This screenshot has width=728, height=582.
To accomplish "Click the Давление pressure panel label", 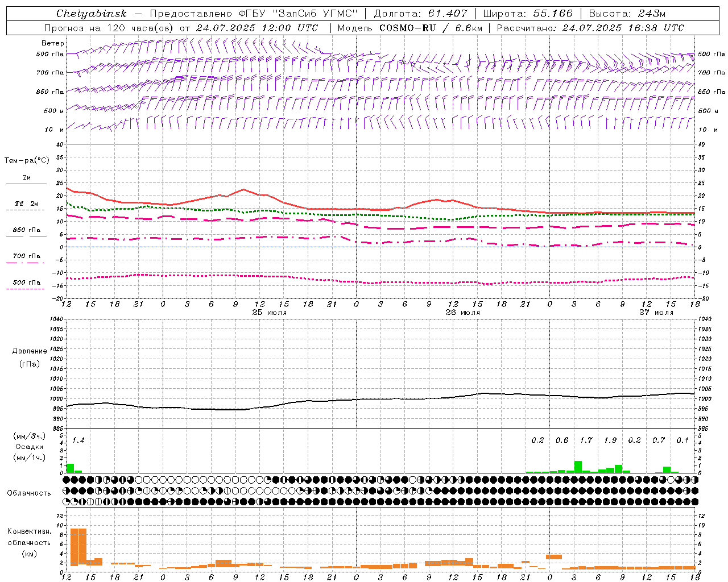I will [x=30, y=351].
